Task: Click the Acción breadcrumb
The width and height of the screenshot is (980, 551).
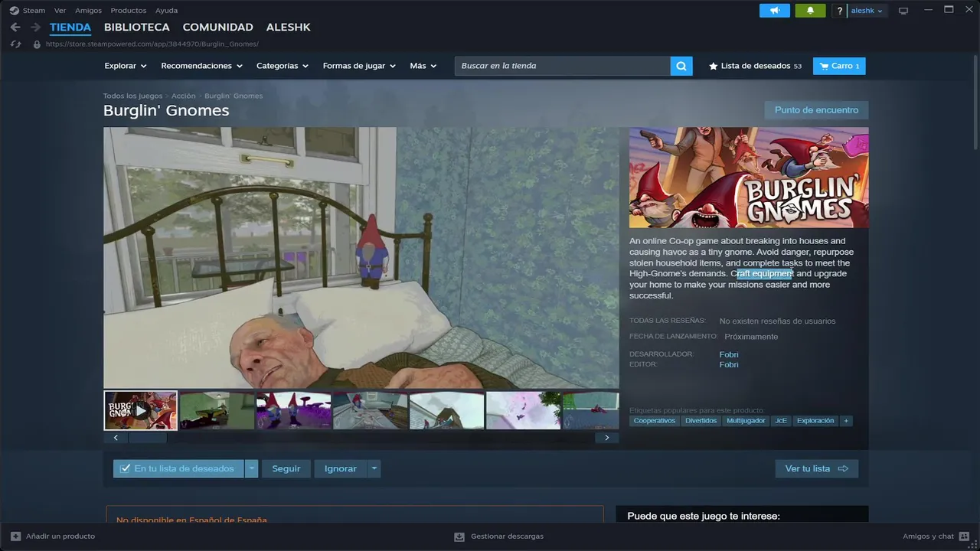Action: (184, 96)
